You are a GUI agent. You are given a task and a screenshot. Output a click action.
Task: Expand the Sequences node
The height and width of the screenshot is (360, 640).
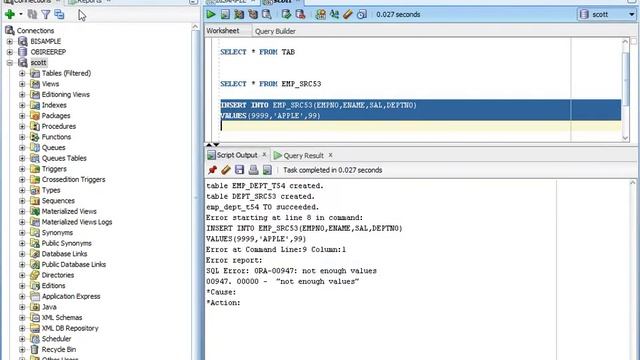pos(22,200)
